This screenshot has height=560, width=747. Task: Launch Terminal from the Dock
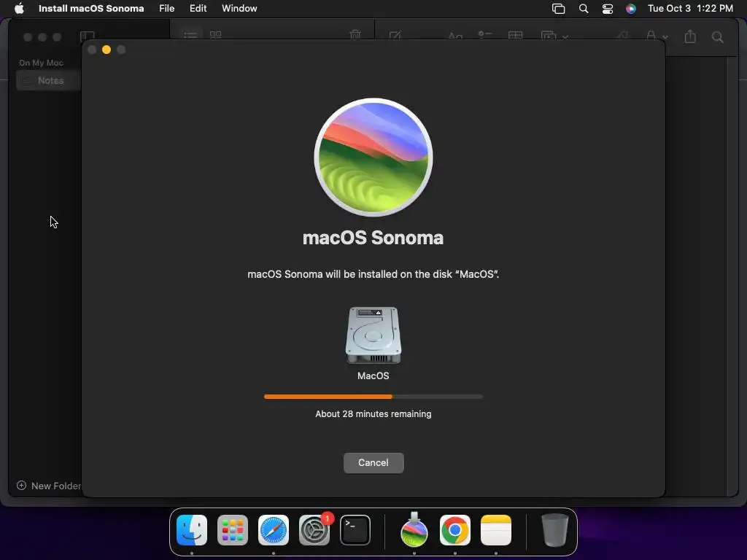[355, 530]
